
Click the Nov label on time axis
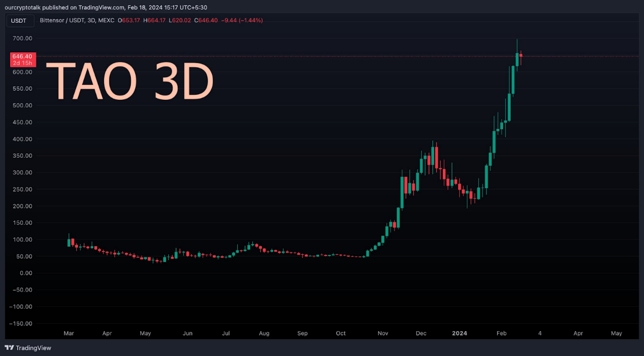pyautogui.click(x=383, y=333)
